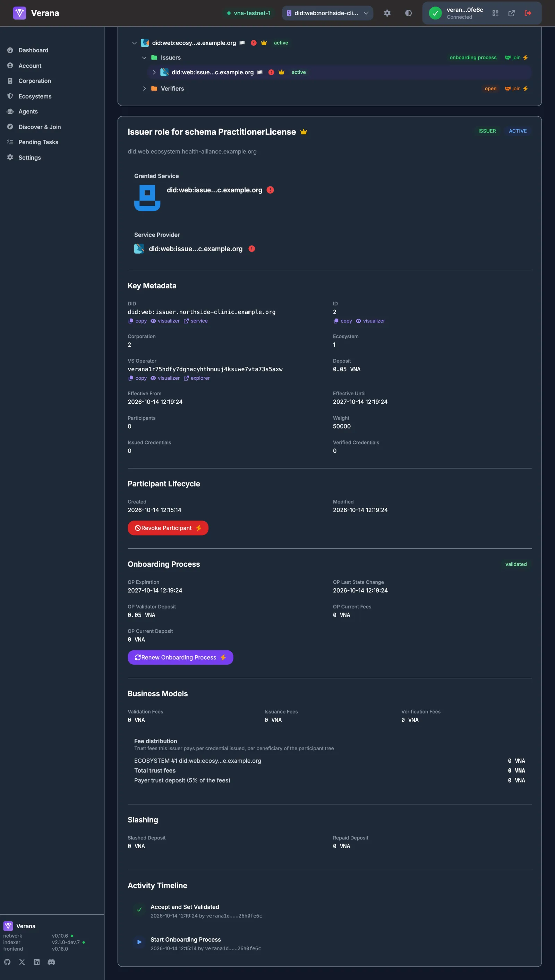Open explorer link for VS Operator
The image size is (555, 980).
click(197, 378)
